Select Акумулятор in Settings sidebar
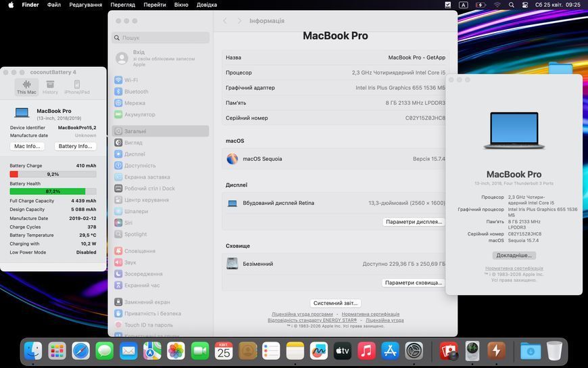Screen dimensions: 588x368 160,114
